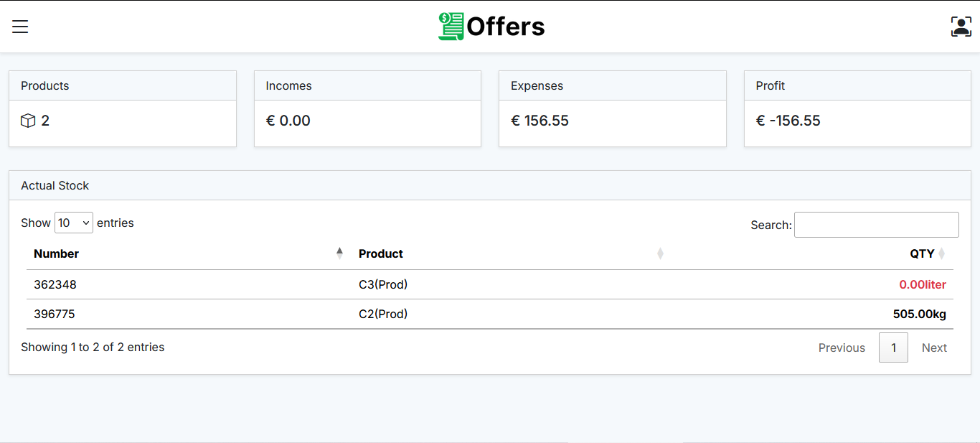980x443 pixels.
Task: Click the Actual Stock panel header
Action: [x=55, y=185]
